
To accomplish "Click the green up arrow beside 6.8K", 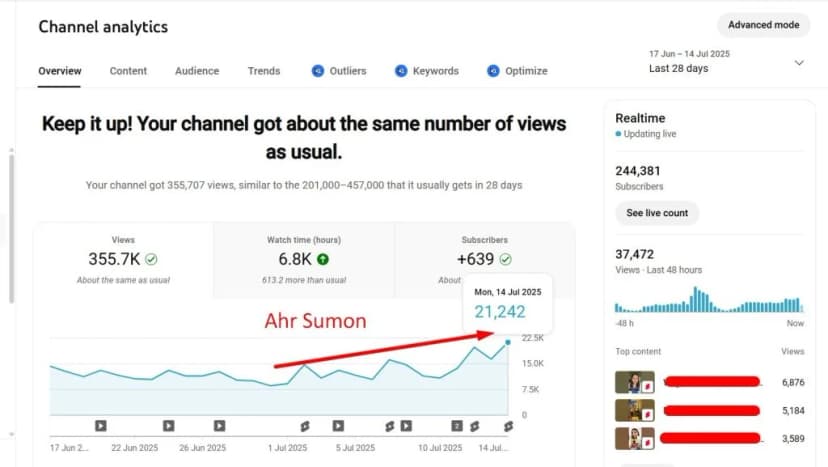I will [x=323, y=260].
